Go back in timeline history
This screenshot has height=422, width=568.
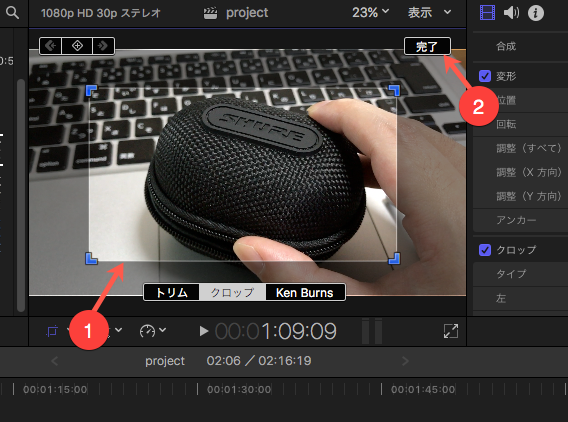[x=55, y=361]
